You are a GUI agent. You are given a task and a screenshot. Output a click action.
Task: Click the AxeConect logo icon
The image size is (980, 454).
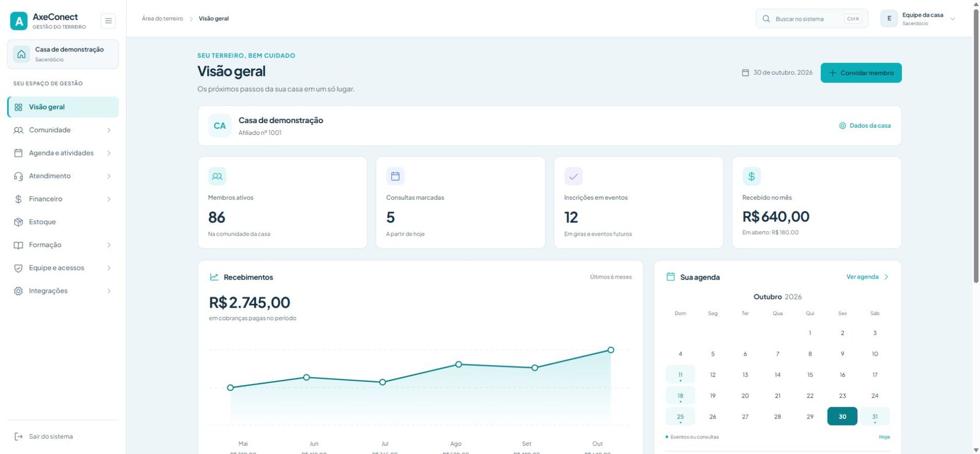pos(19,21)
